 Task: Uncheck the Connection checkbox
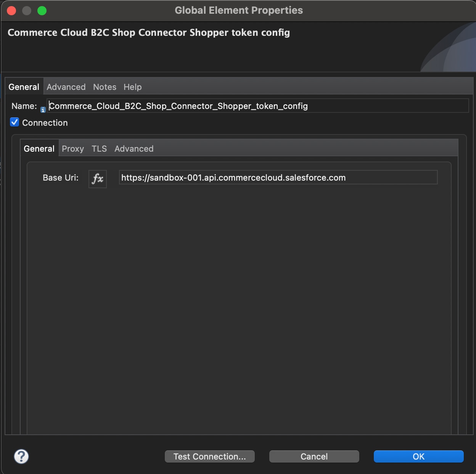click(14, 122)
